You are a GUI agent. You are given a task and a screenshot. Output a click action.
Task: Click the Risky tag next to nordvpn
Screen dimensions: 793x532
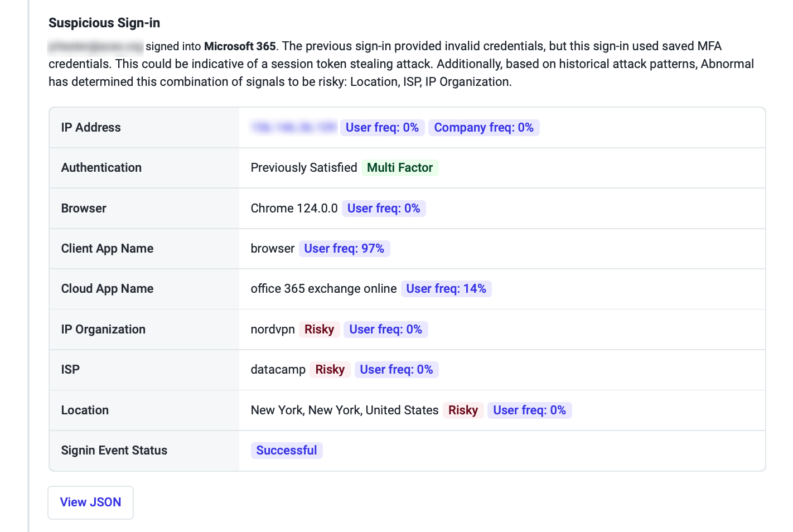point(319,330)
